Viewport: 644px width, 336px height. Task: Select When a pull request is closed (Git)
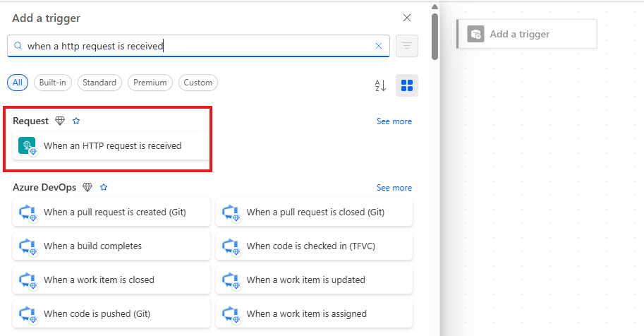pos(314,212)
